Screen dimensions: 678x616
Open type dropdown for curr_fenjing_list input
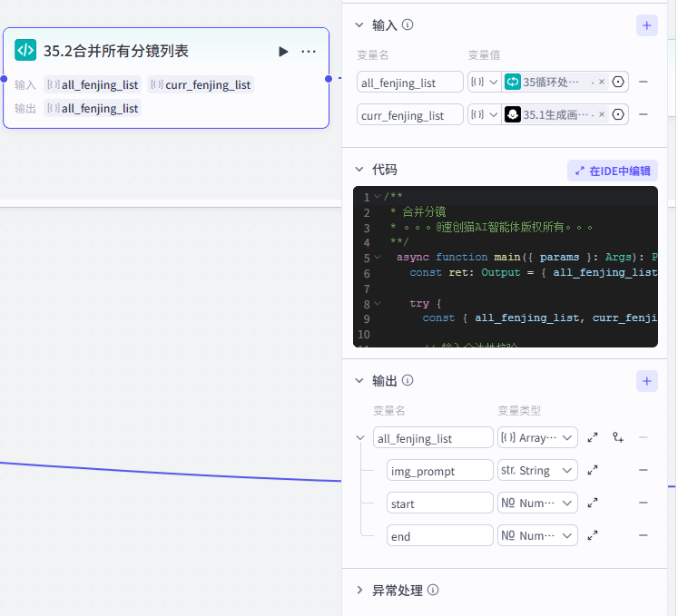(x=485, y=114)
